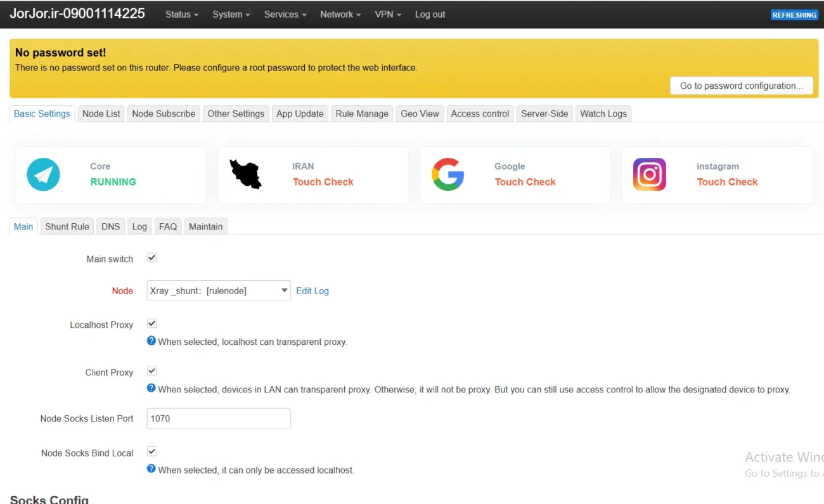
Task: Click the Log link beside Node
Action: click(321, 291)
